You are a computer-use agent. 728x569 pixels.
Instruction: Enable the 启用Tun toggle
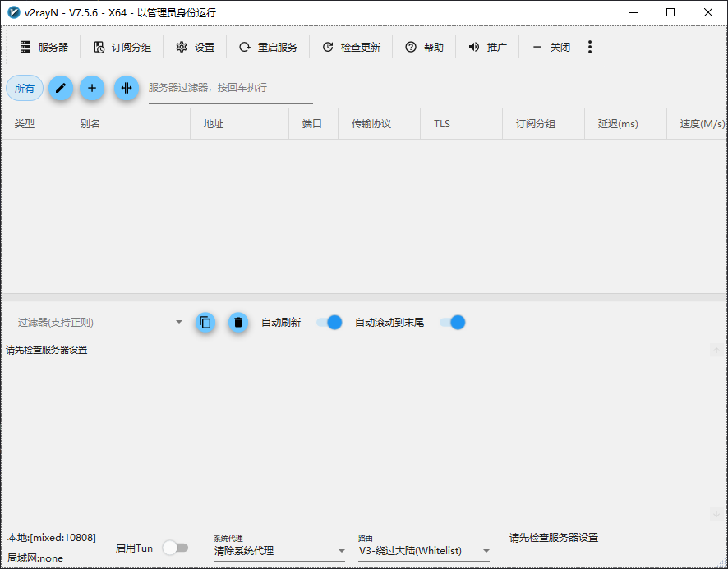pyautogui.click(x=175, y=548)
